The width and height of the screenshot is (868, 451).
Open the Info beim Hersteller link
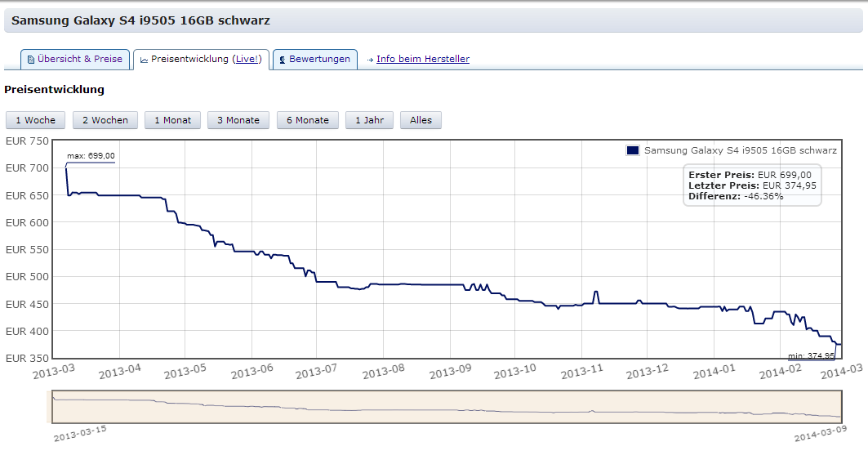422,59
